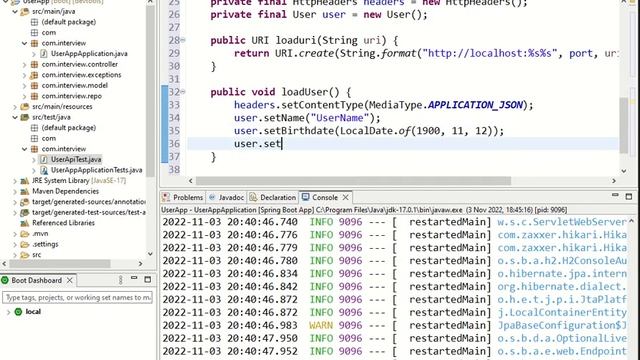640x360 pixels.
Task: Click the src/main/resources folder icon
Action: 25,107
